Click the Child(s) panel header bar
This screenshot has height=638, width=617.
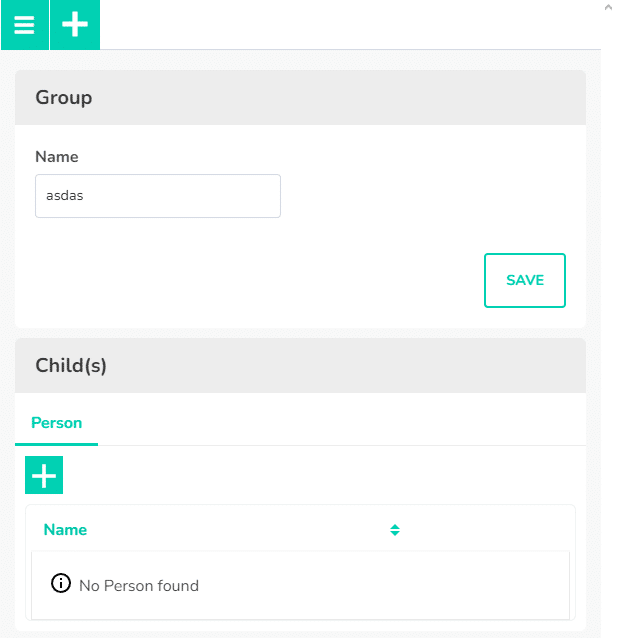300,366
